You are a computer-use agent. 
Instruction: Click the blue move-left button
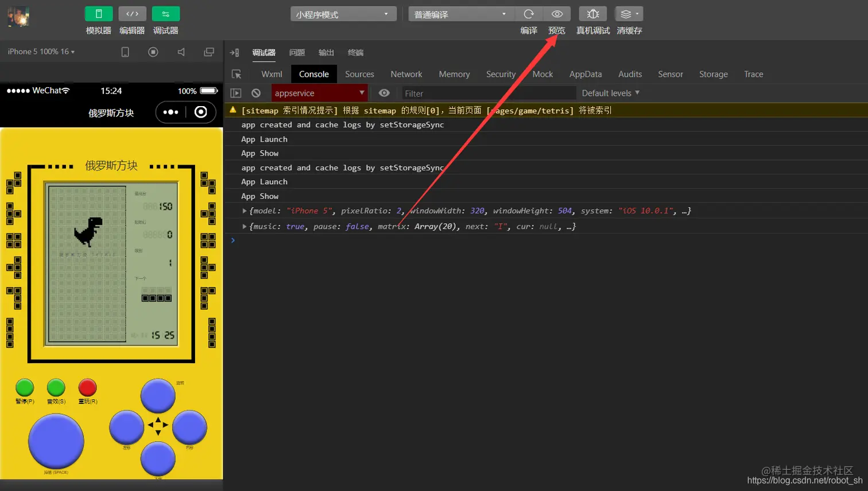click(126, 427)
